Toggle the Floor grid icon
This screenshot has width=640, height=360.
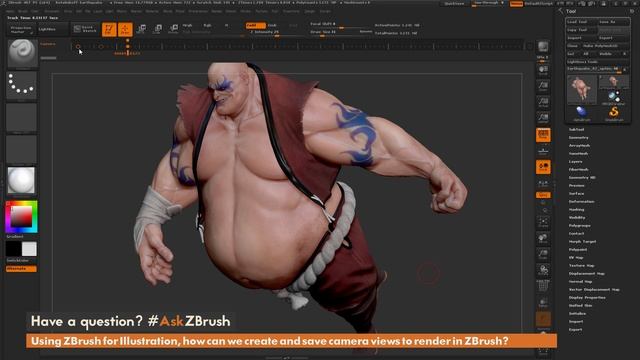click(543, 151)
